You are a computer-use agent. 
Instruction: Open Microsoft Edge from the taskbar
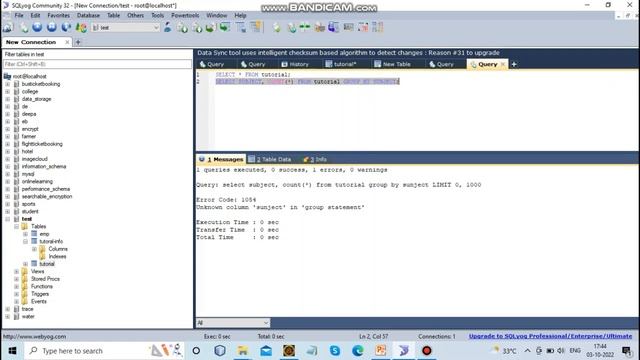[358, 351]
